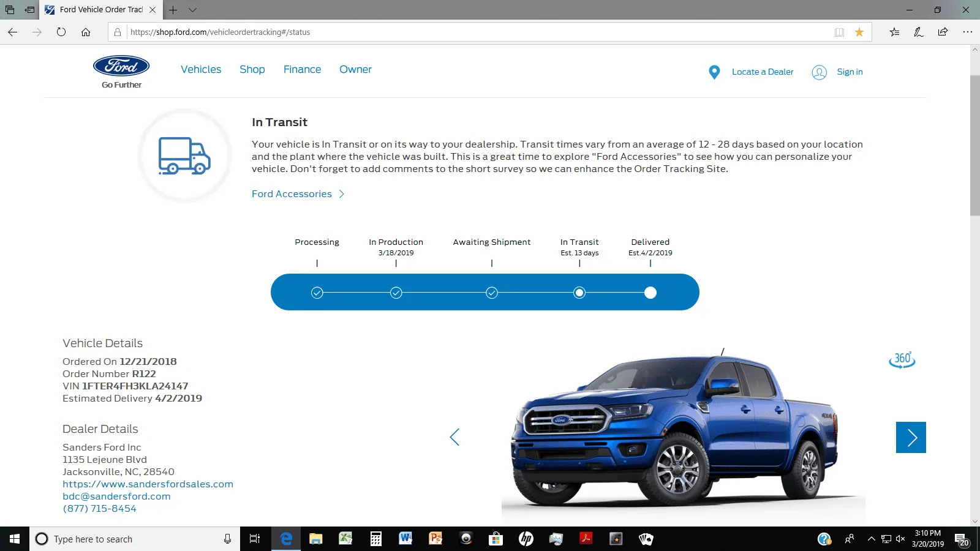Click the chevron next to Ford Accessories

coord(342,194)
